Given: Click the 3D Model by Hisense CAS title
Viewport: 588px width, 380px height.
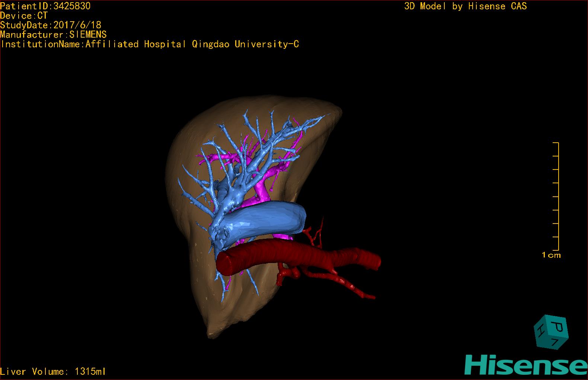Looking at the screenshot, I should pyautogui.click(x=465, y=6).
